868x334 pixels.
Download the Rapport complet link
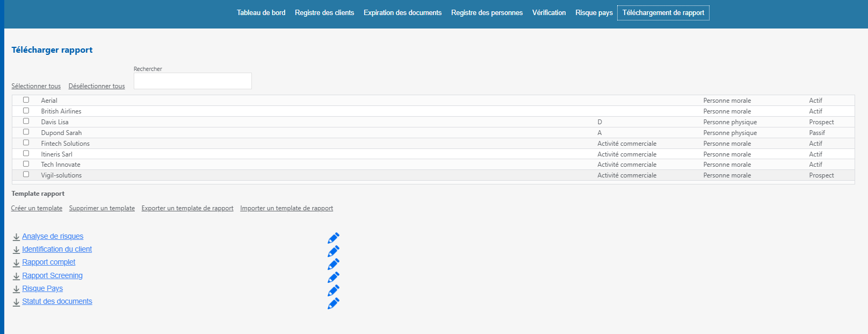[x=49, y=262]
